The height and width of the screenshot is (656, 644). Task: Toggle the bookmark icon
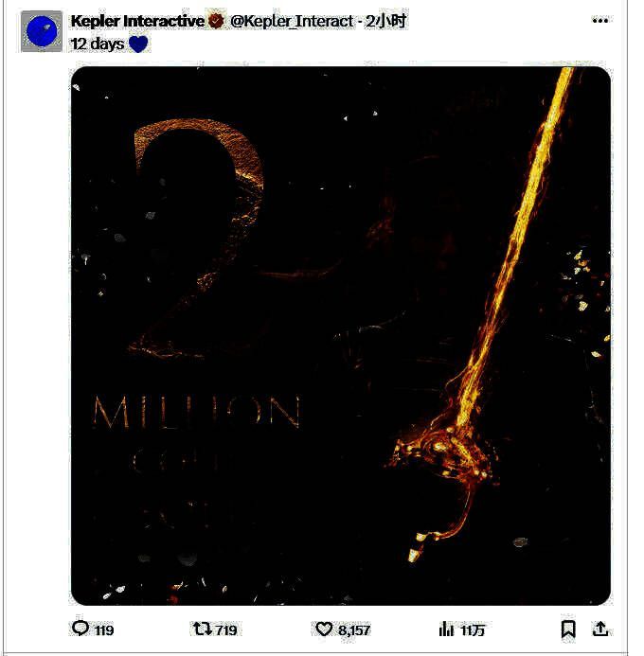[x=568, y=629]
